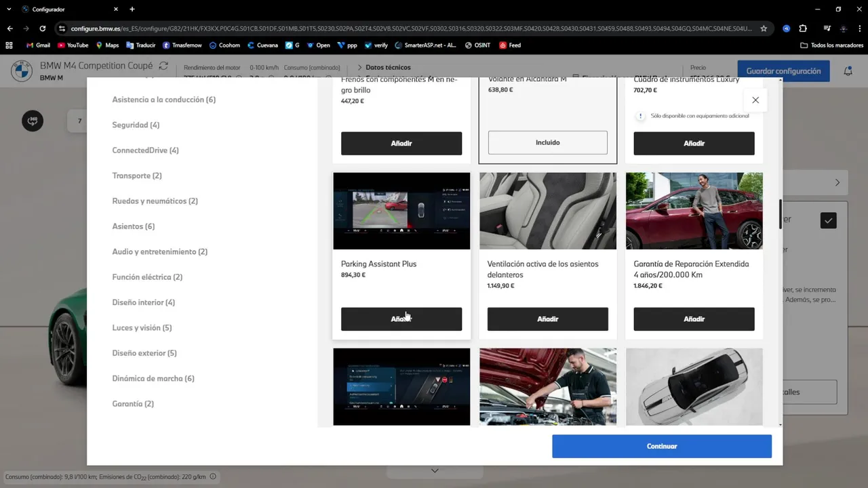Image resolution: width=868 pixels, height=488 pixels.
Task: Open Luces y visión (5) category
Action: (142, 328)
